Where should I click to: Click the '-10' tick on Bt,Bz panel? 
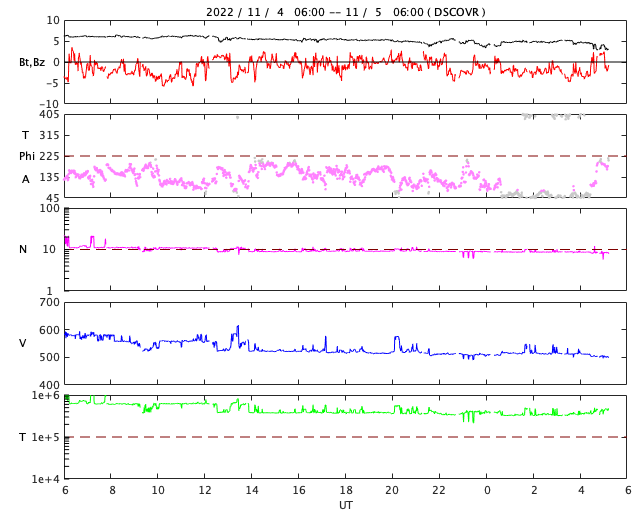click(x=50, y=104)
